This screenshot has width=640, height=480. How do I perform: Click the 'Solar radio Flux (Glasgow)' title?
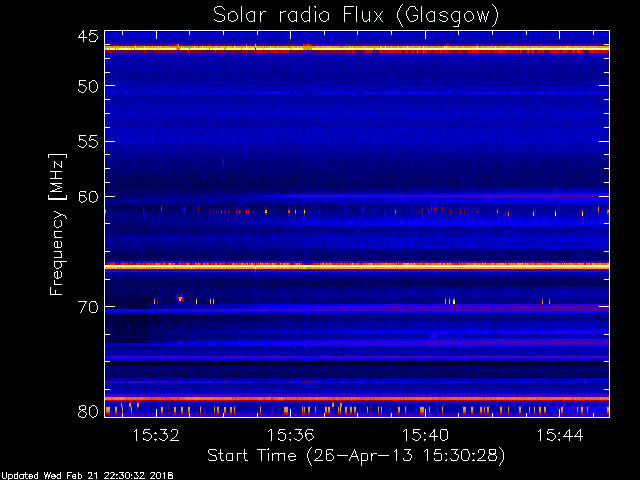point(356,16)
